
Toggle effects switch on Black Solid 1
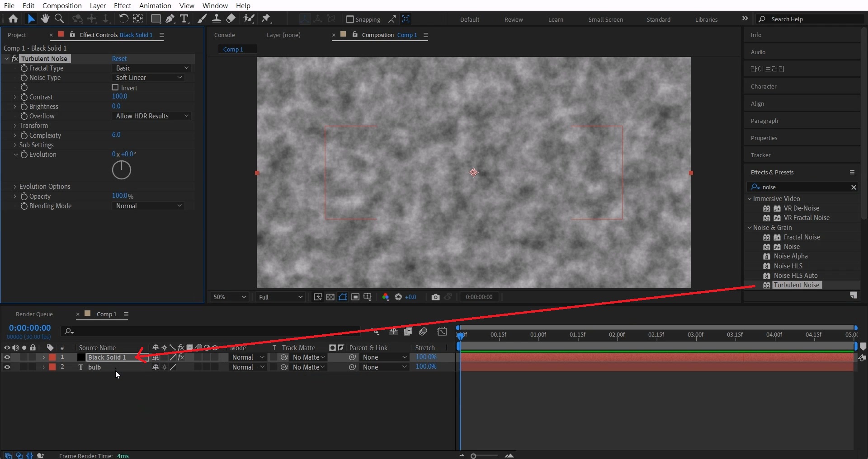(181, 357)
